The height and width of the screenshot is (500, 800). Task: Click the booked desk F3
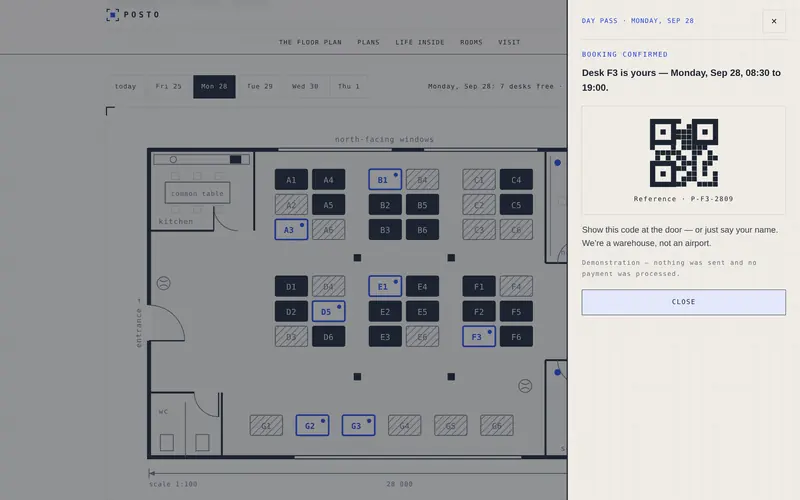(x=479, y=336)
